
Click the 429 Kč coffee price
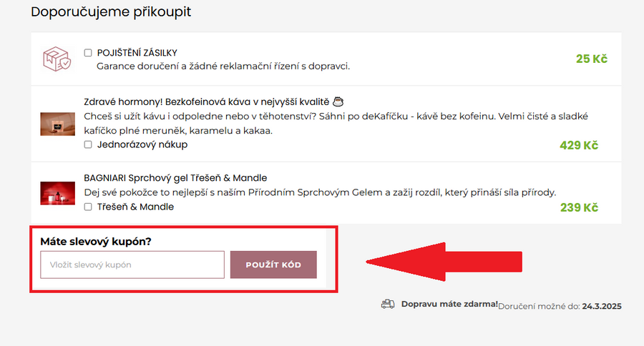pyautogui.click(x=579, y=146)
